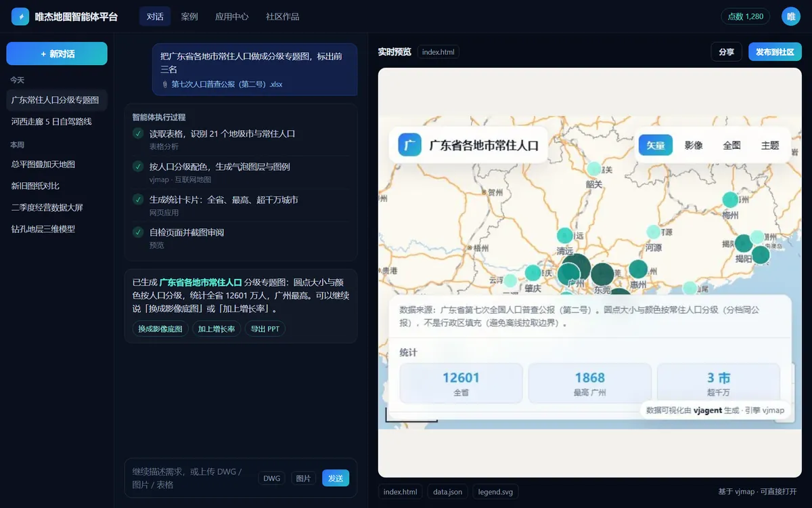Click the platform logo icon beside 唯杰地图智能体平台

[20, 16]
